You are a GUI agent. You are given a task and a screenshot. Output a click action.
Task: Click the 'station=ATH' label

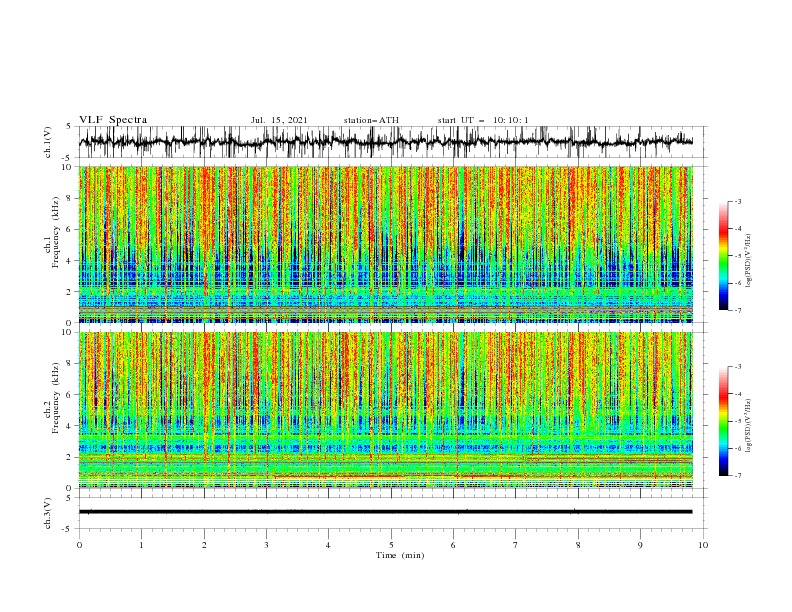click(371, 120)
